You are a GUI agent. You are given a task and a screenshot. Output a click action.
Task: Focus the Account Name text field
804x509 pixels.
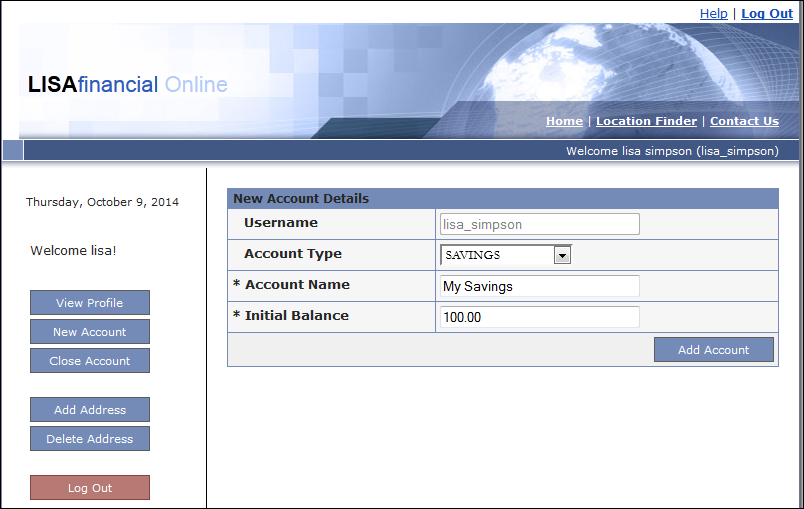539,286
